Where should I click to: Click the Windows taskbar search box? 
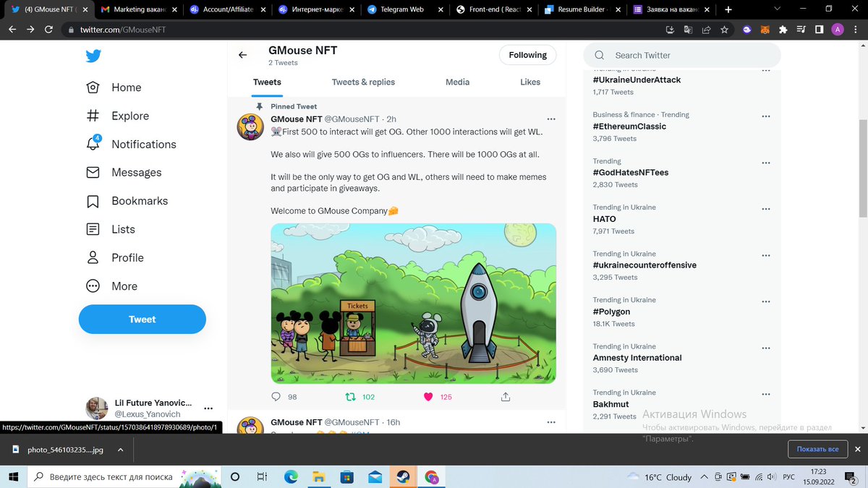point(126,477)
